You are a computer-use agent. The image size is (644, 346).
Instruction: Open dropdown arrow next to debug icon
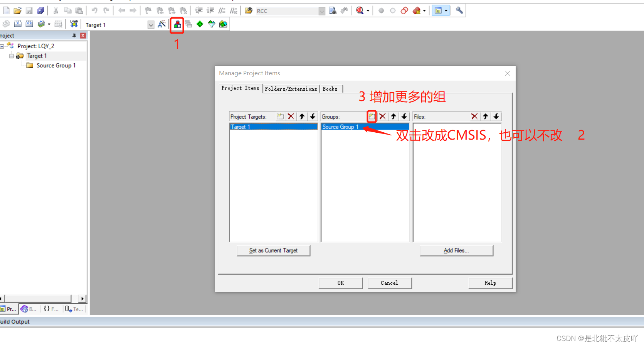tap(368, 11)
